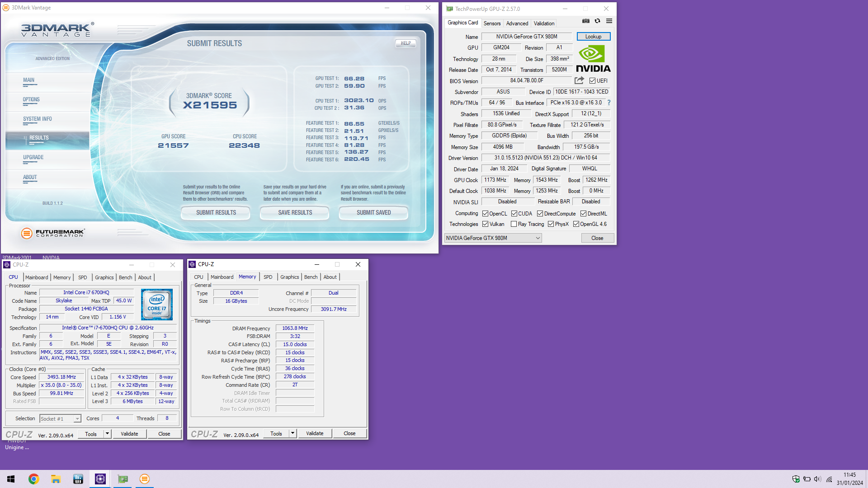This screenshot has width=868, height=488.
Task: Select the Unigine desktop icon label
Action: click(x=17, y=447)
